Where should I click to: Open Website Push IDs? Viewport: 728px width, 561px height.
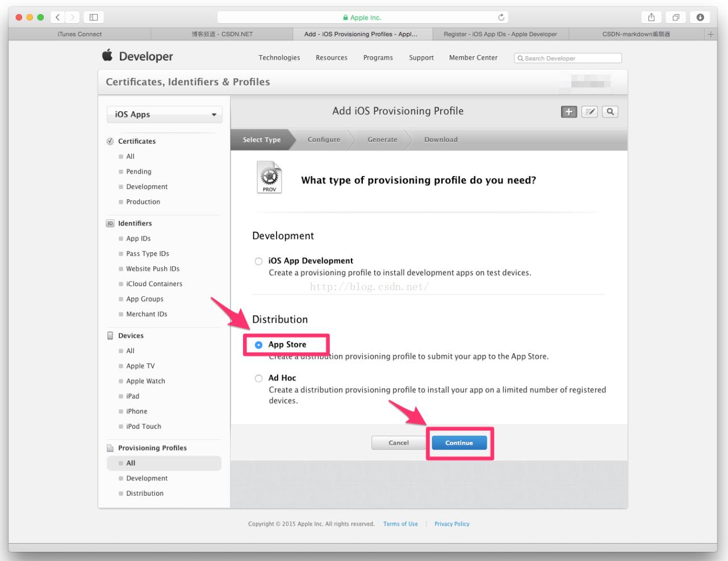pos(153,269)
